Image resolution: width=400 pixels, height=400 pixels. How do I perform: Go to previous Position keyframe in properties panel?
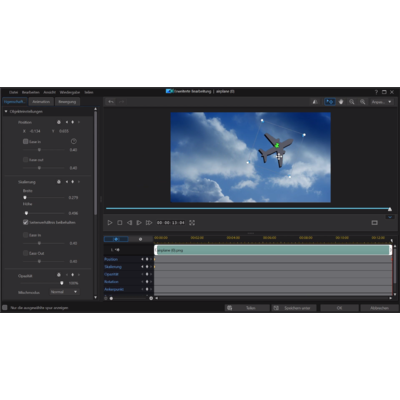pyautogui.click(x=66, y=122)
